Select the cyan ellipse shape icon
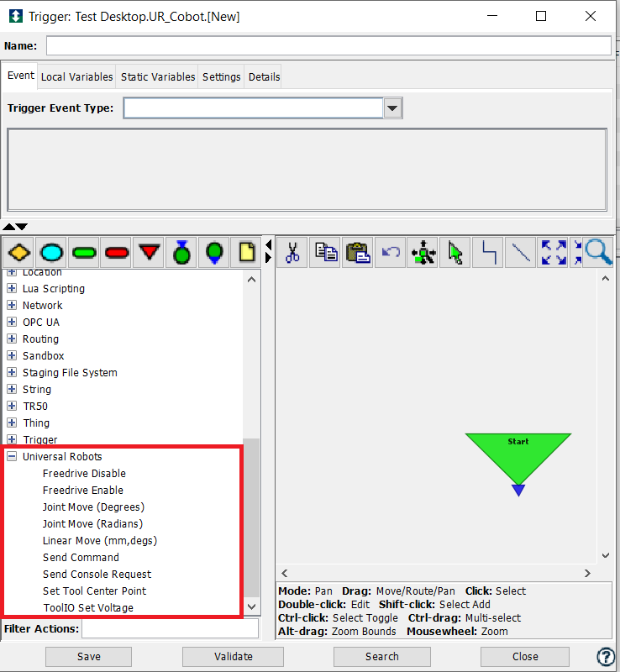 click(x=52, y=252)
